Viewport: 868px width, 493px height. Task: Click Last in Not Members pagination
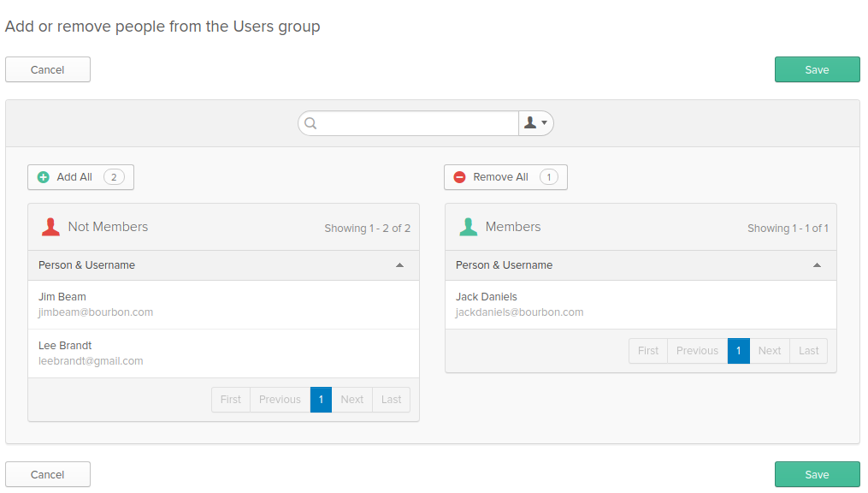391,400
